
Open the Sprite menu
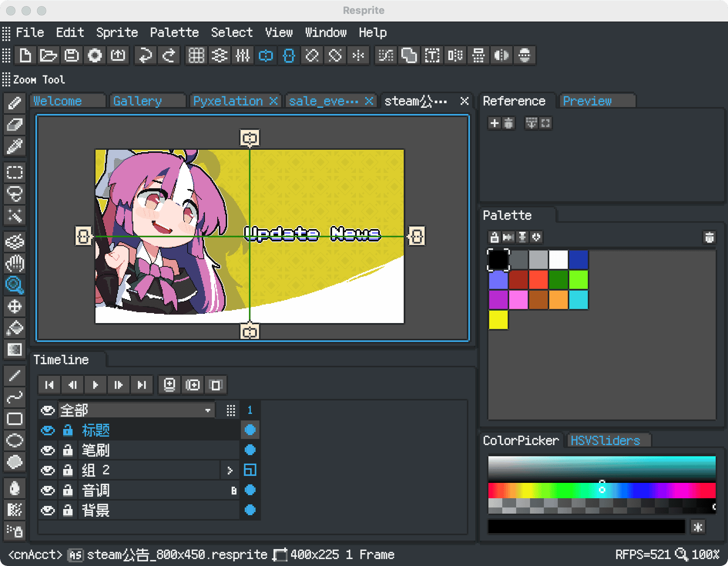click(117, 33)
